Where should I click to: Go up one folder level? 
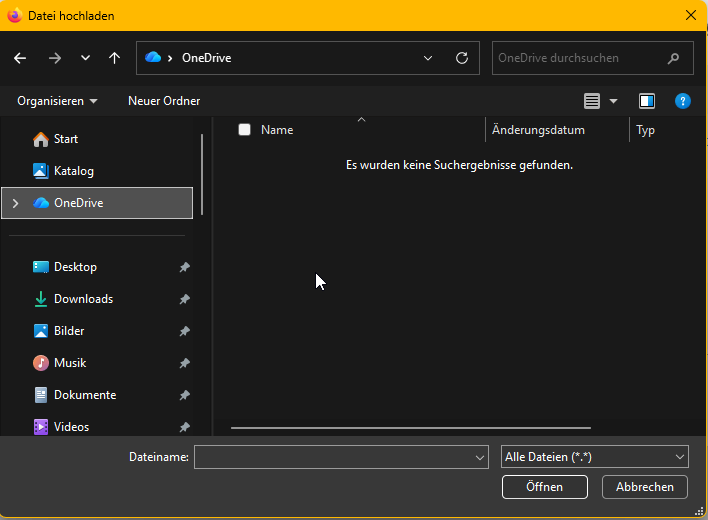(x=114, y=58)
